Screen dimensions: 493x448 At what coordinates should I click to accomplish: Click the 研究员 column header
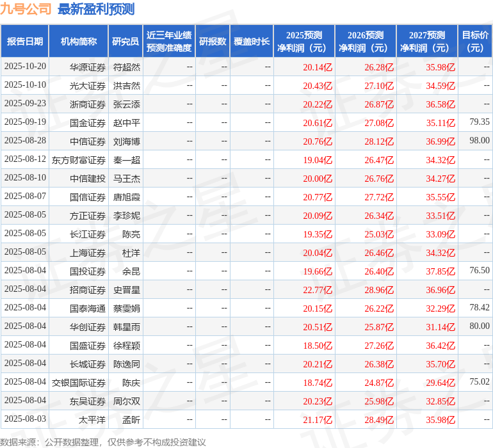(x=125, y=42)
